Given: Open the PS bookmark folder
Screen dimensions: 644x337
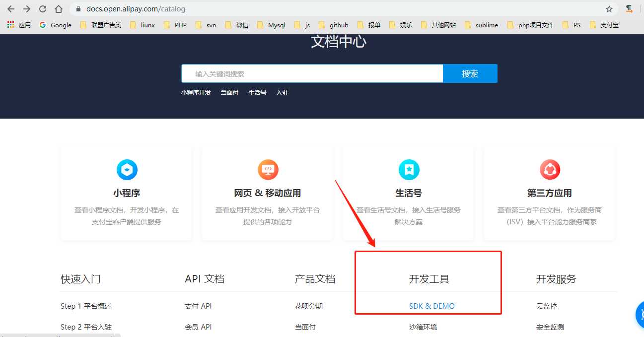Looking at the screenshot, I should click(x=572, y=25).
